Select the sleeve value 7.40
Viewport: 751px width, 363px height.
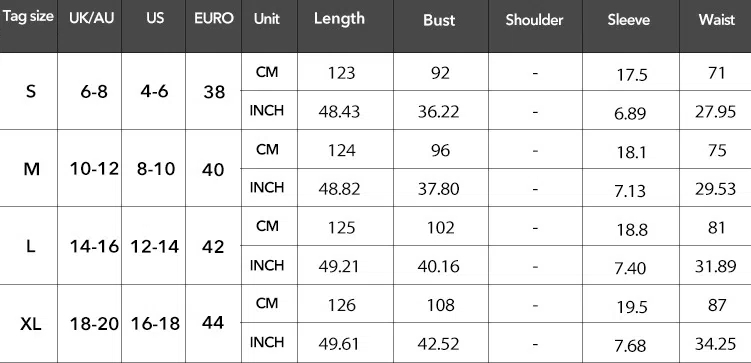630,268
